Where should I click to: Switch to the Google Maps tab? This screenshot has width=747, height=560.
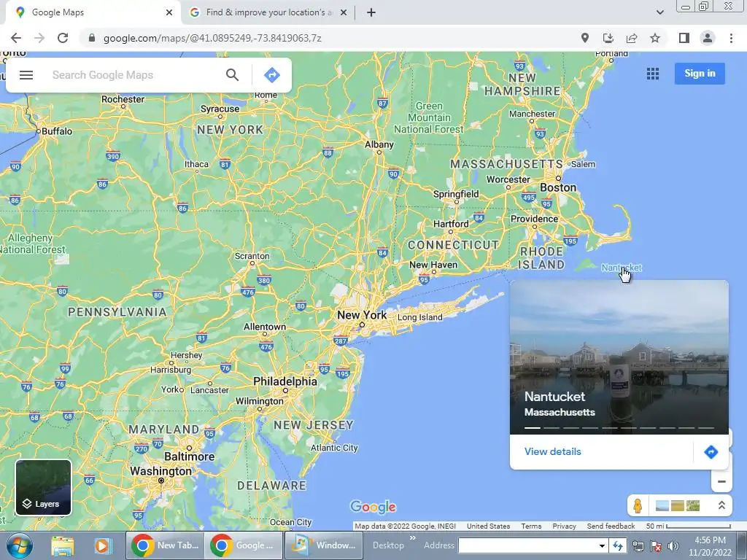90,12
